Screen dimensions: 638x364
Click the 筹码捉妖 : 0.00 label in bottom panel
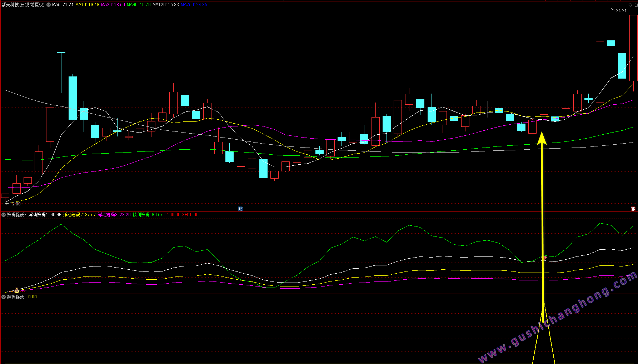click(x=22, y=297)
